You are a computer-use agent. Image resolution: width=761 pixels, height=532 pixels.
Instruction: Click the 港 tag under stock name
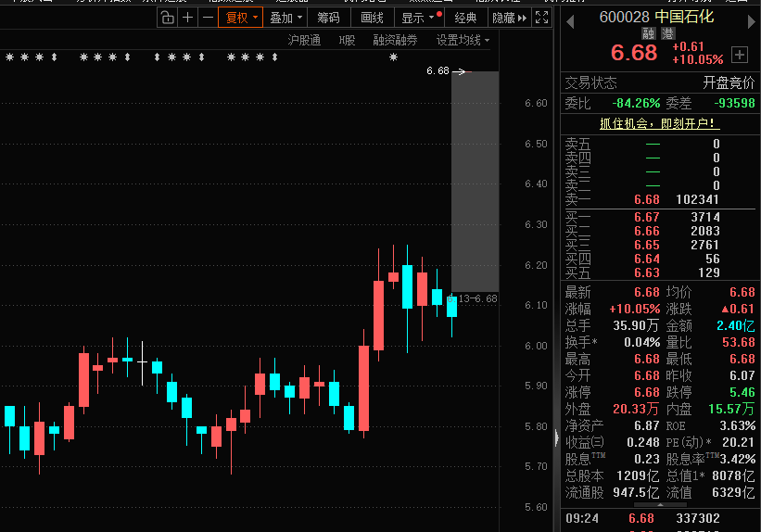(x=667, y=33)
